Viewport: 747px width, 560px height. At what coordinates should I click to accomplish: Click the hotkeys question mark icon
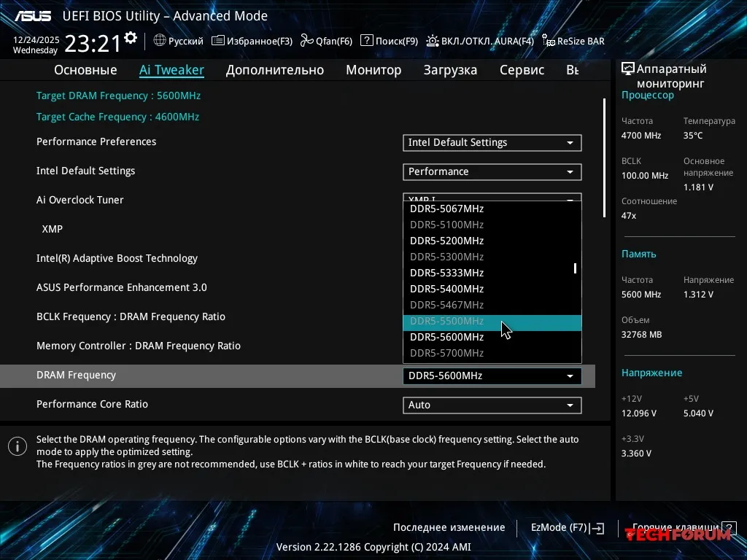pyautogui.click(x=728, y=527)
